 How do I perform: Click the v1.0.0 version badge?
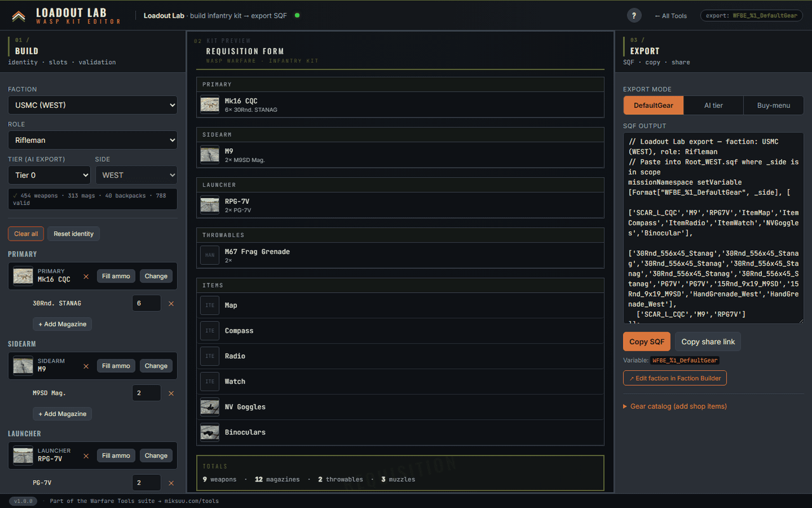point(23,501)
